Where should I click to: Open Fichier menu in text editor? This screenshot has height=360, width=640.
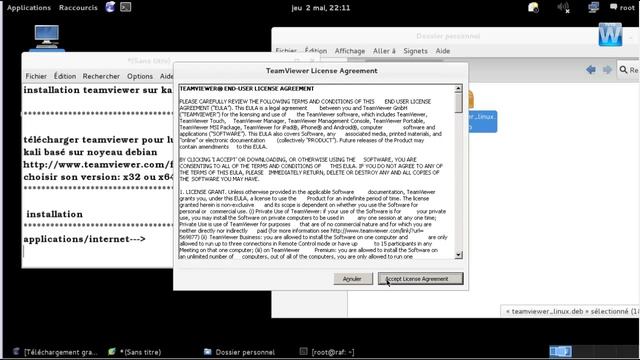coord(36,76)
